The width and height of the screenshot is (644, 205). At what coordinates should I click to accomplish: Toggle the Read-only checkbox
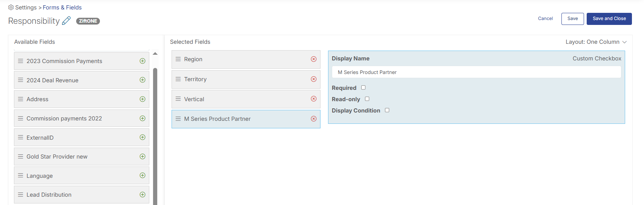coord(367,99)
